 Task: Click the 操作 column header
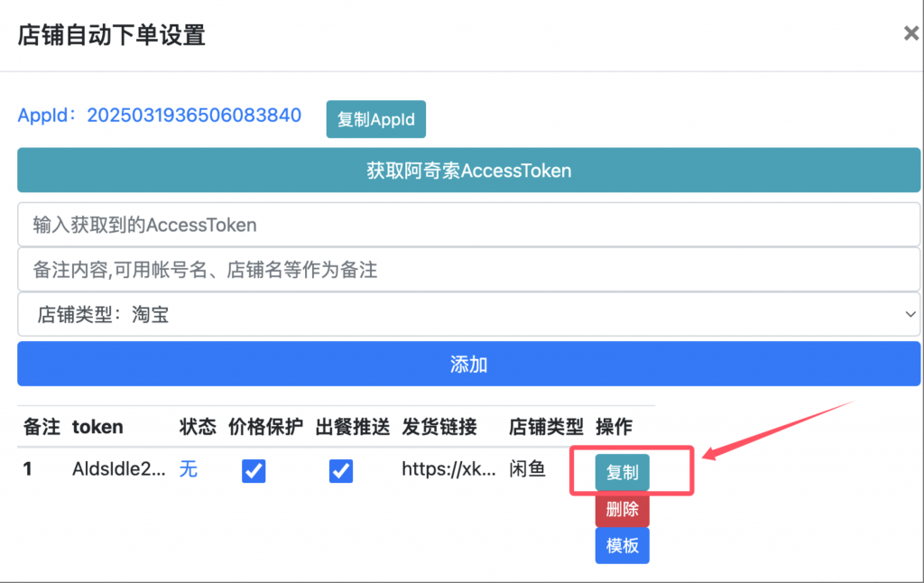coord(614,427)
